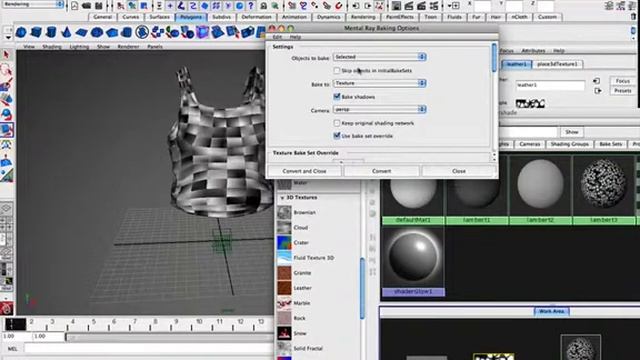Open the Objects to bake dropdown
Screen dimensions: 640x360
click(380, 57)
